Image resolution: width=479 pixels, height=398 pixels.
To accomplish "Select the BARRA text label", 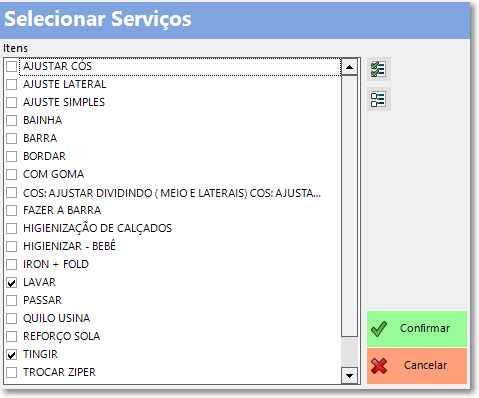I will click(40, 138).
